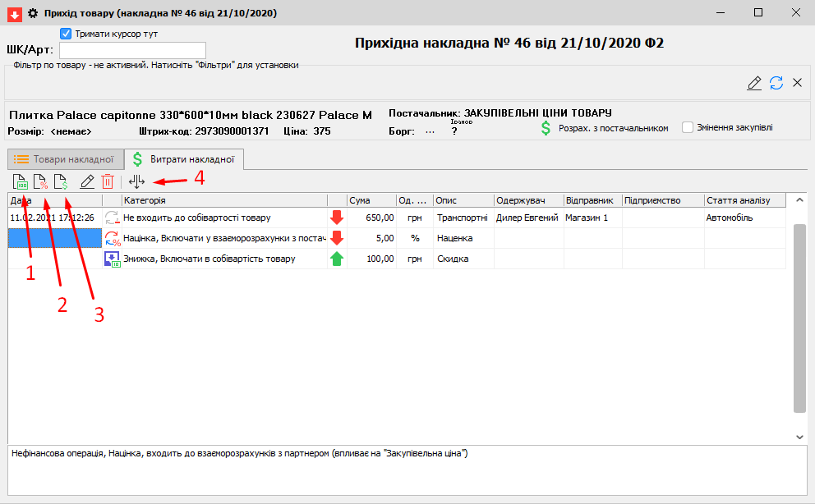The height and width of the screenshot is (504, 815).
Task: Click the add dollar expense document icon
Action: pyautogui.click(x=60, y=181)
